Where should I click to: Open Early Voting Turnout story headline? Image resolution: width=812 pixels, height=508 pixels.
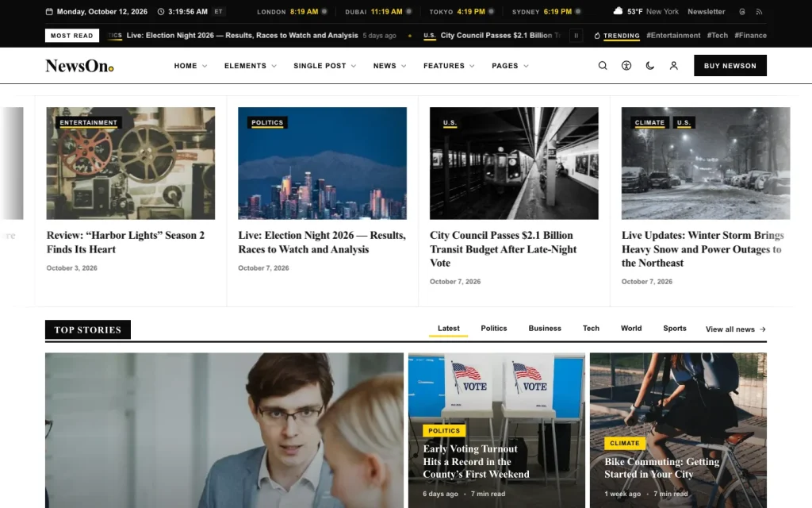pyautogui.click(x=476, y=461)
